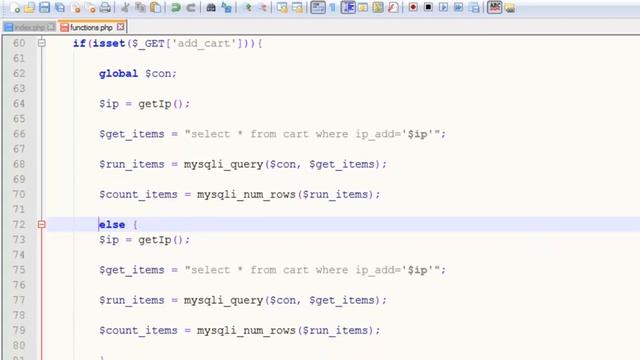Click line number 66 in the margin
The image size is (640, 360).
pos(19,134)
